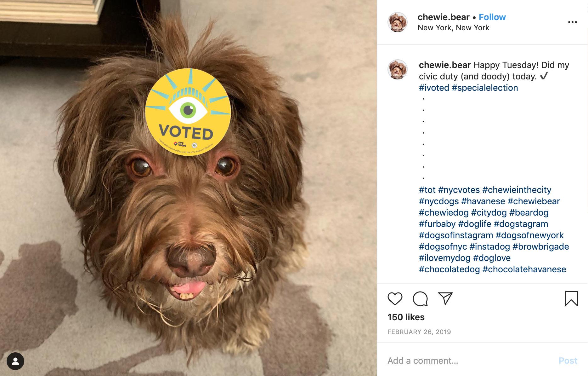Open the #chocolatehavanese hashtag
Screen dimensions: 588x376
click(x=524, y=269)
